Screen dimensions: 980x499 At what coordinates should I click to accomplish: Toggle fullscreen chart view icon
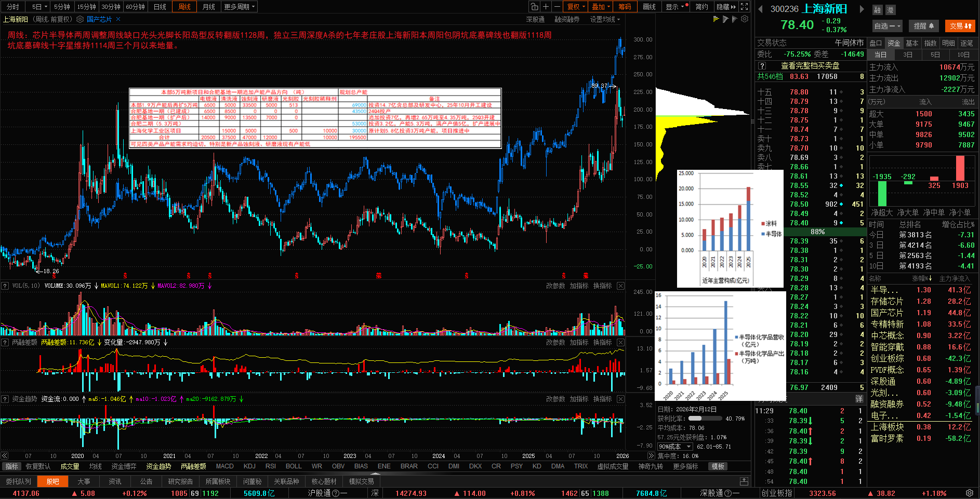tap(744, 7)
